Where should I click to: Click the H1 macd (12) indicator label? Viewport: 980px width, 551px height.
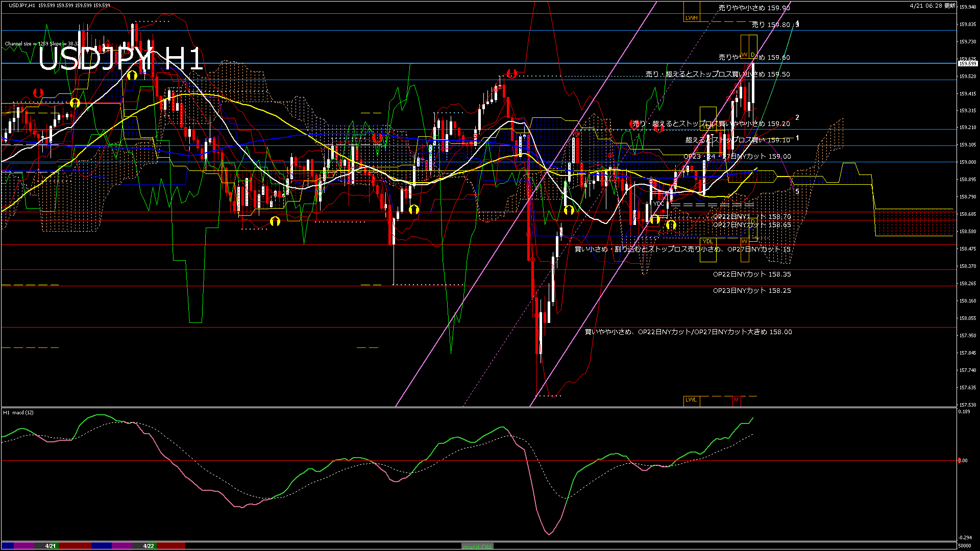click(x=18, y=412)
